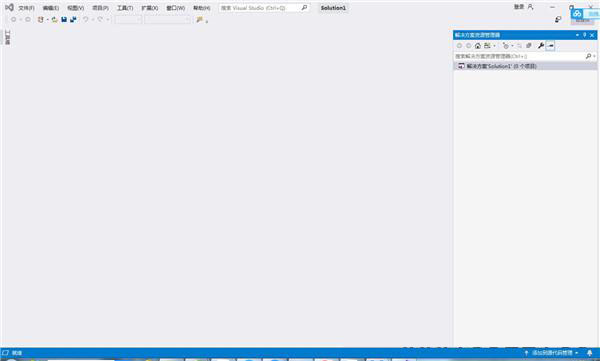Open the Add to Source Control dropdown

pyautogui.click(x=551, y=353)
